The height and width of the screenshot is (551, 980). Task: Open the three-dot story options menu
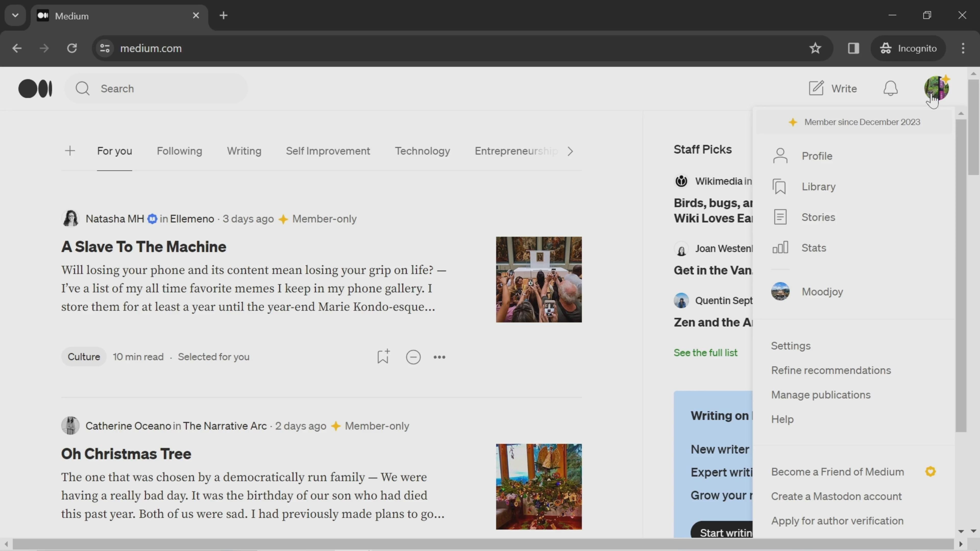pyautogui.click(x=439, y=357)
